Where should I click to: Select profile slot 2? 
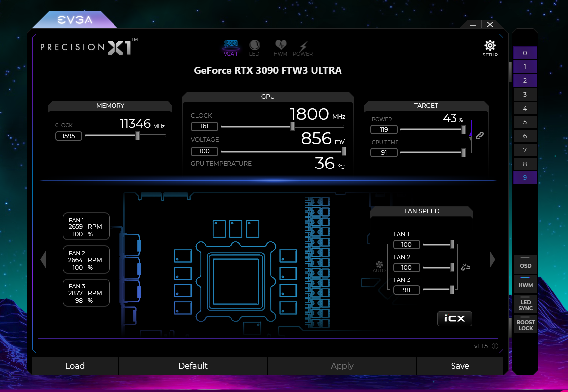[525, 80]
